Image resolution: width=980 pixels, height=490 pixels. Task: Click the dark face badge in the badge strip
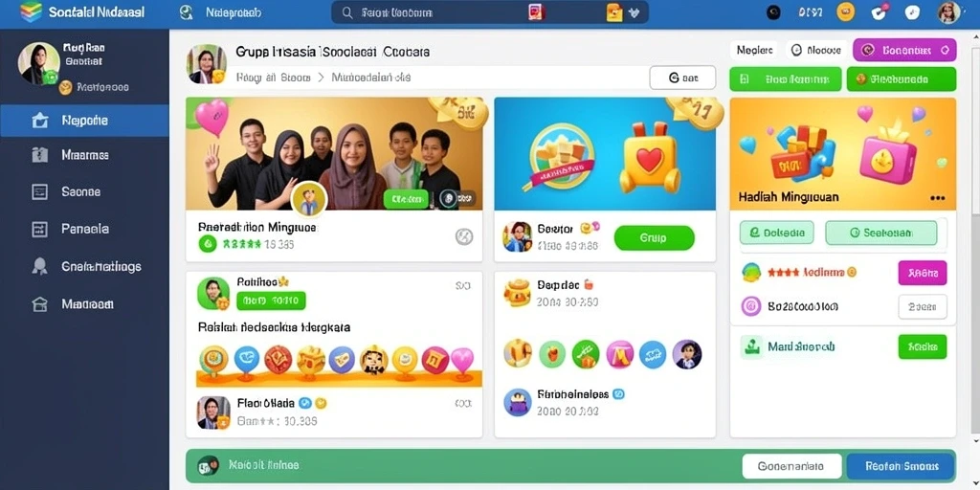(374, 360)
